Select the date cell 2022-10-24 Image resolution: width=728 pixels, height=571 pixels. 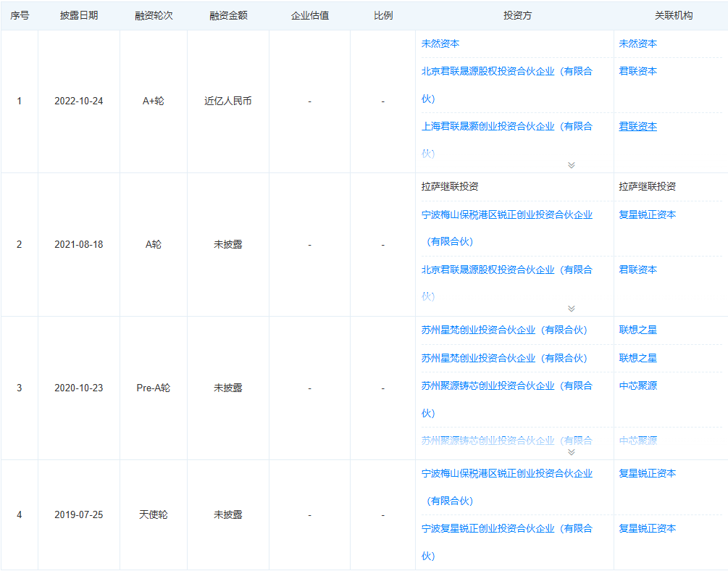(78, 101)
